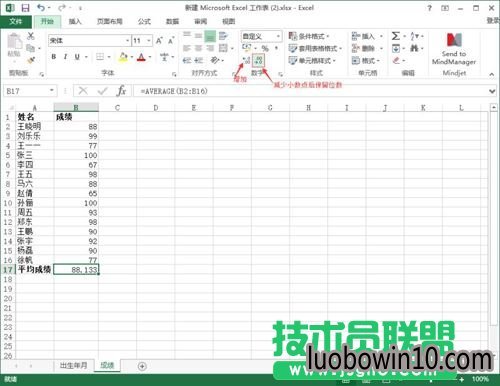The image size is (500, 386).
Task: Open the number format dropdown
Action: tap(278, 36)
